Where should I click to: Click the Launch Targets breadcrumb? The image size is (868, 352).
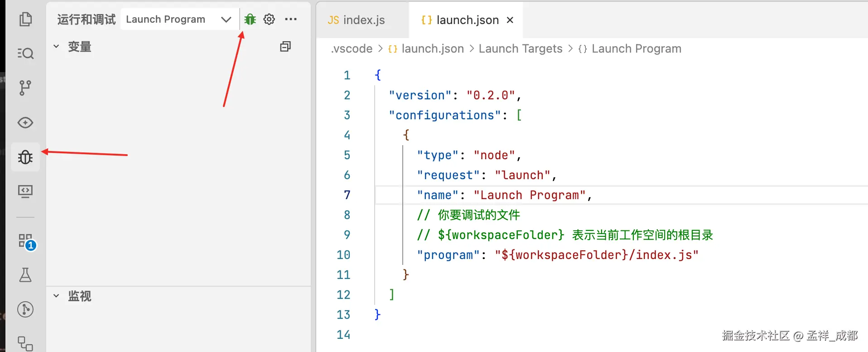click(x=520, y=49)
